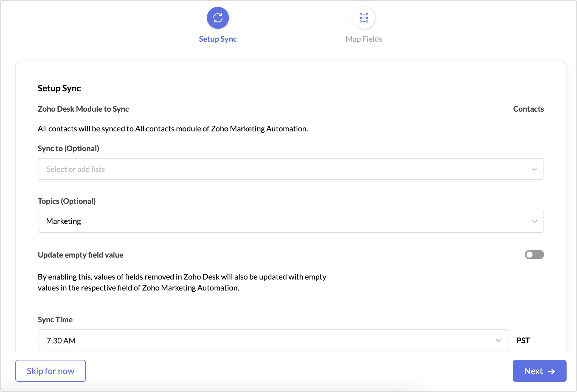This screenshot has height=392, width=577.
Task: Select the Setup Sync step label
Action: (218, 39)
